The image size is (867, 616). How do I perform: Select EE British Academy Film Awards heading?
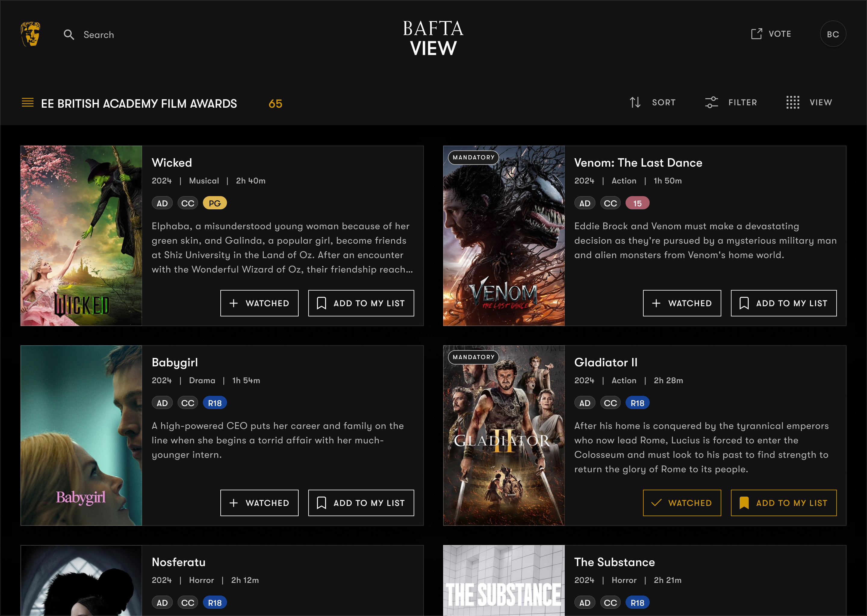click(139, 103)
